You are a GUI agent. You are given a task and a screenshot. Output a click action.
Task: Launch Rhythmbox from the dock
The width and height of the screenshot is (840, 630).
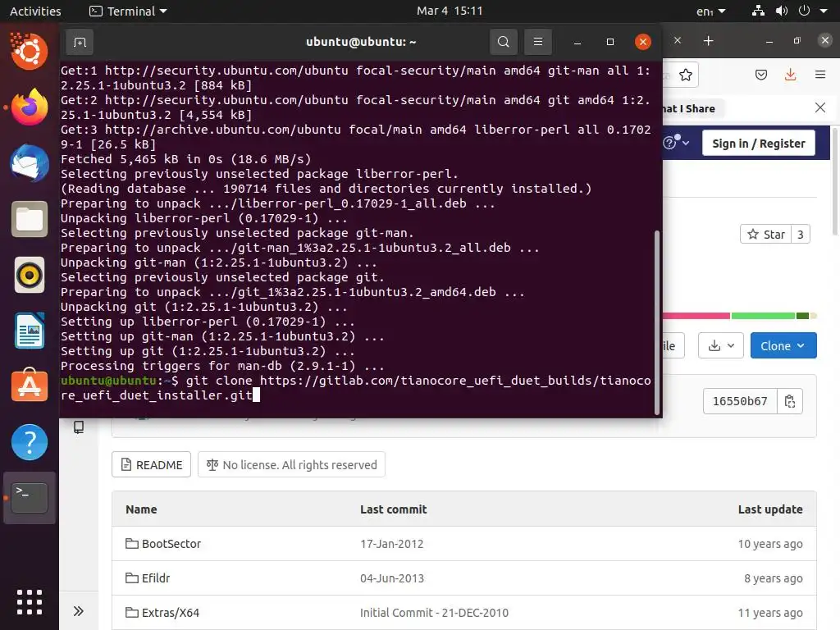(30, 275)
